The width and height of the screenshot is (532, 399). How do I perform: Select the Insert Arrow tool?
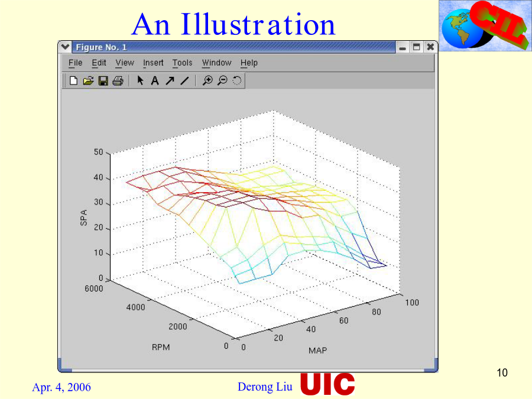tap(170, 81)
